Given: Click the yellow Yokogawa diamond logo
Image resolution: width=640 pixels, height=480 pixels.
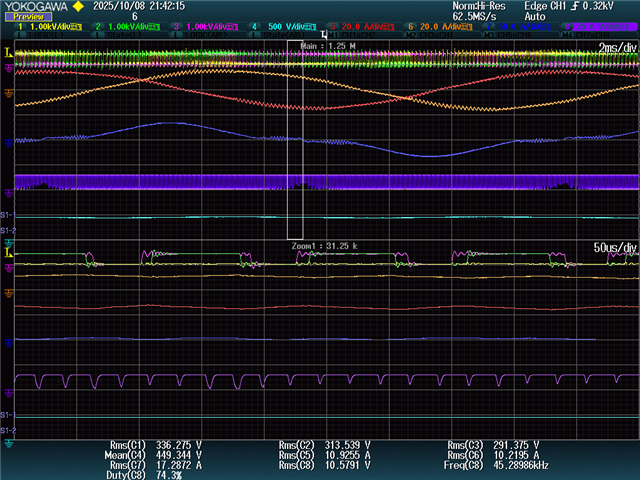Looking at the screenshot, I should pyautogui.click(x=78, y=7).
